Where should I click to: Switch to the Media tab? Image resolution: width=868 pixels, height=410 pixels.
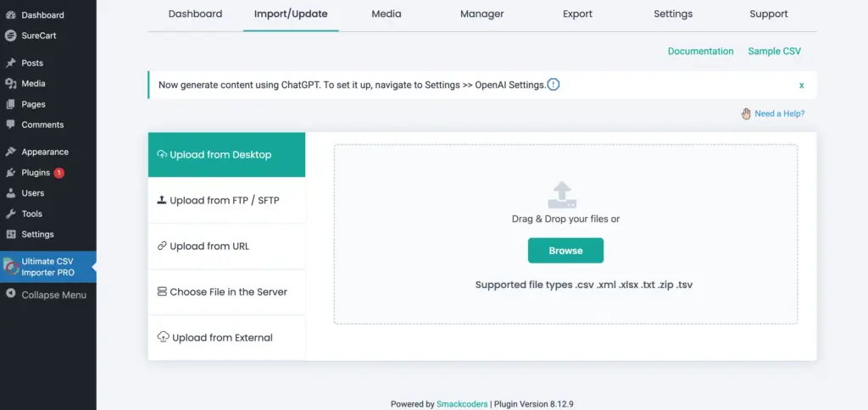coord(387,14)
